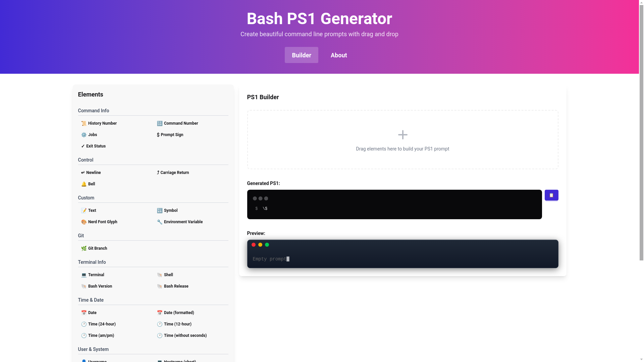Click the Bash Release shell icon

click(160, 286)
